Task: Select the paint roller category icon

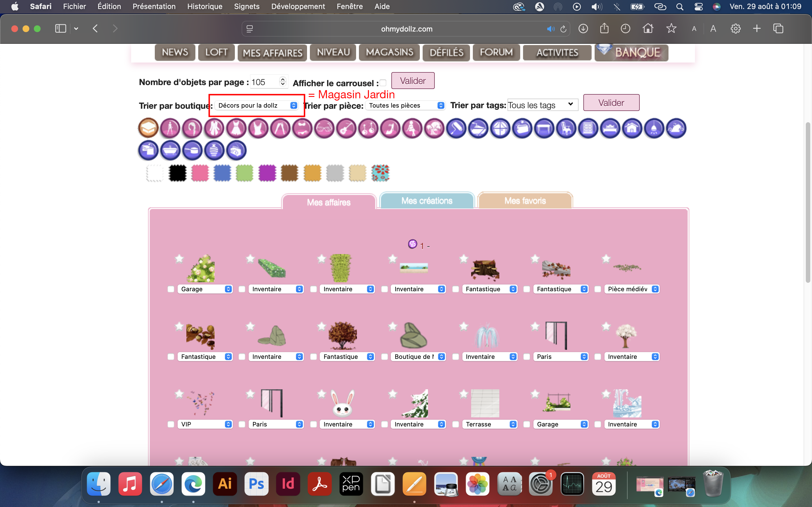Action: coord(456,128)
